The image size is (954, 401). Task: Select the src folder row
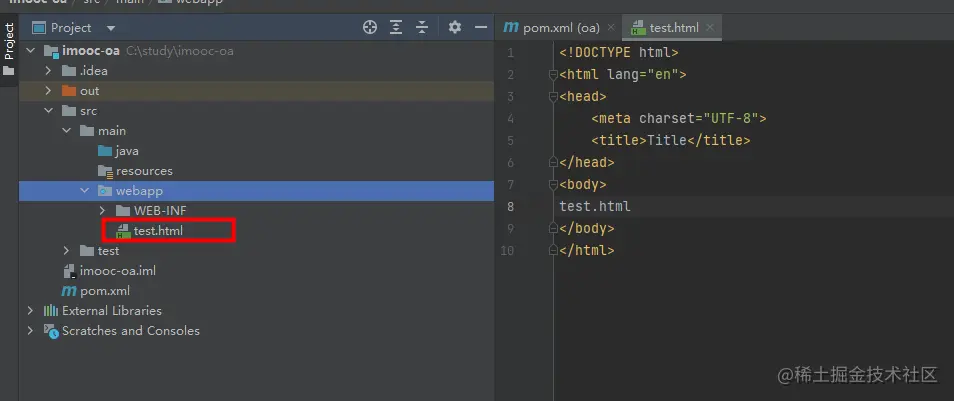click(x=256, y=111)
